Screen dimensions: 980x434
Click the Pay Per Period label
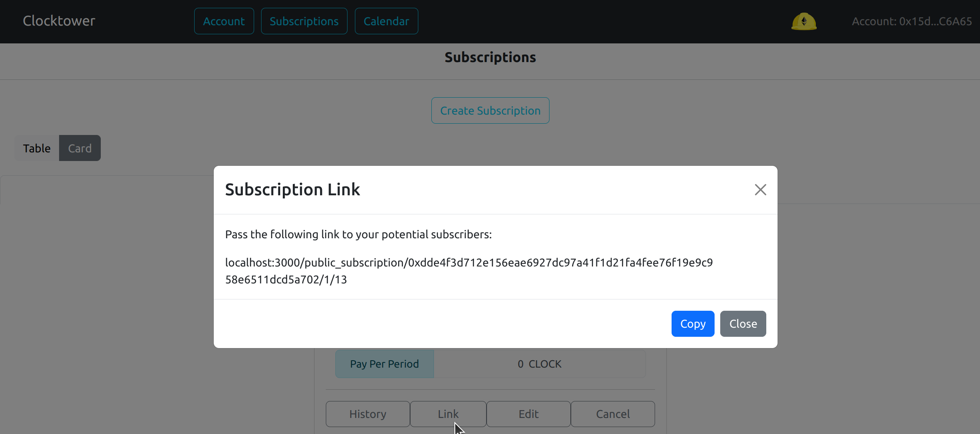pos(384,364)
